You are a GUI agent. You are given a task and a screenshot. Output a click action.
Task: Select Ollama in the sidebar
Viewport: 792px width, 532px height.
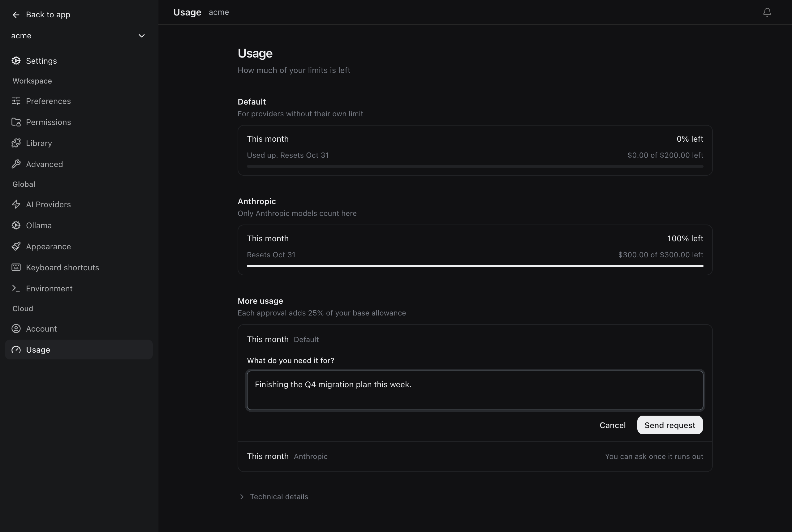pos(79,225)
